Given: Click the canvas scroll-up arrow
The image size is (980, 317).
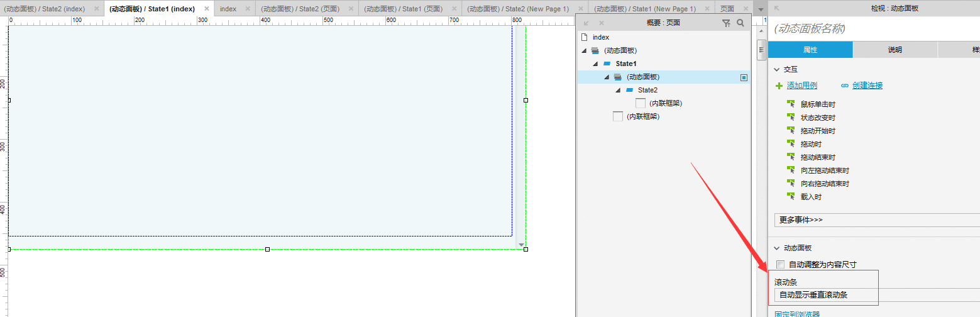Looking at the screenshot, I should pos(761,32).
